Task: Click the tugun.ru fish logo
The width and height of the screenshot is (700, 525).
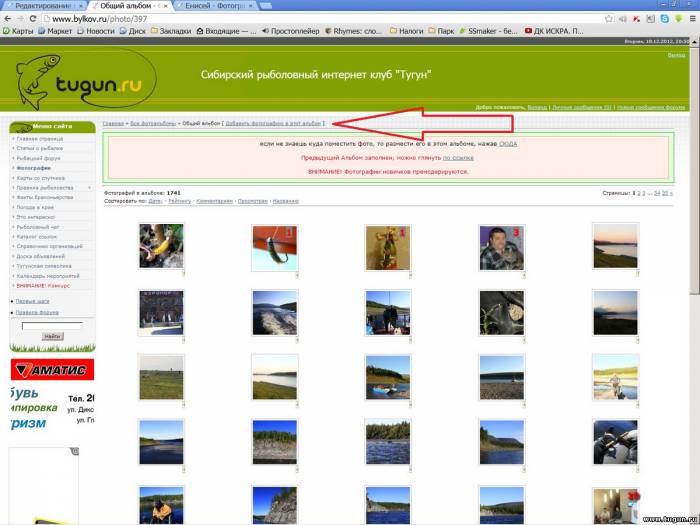Action: click(85, 80)
